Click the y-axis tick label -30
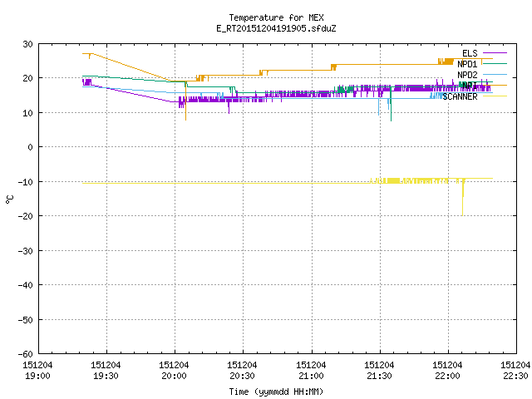The height and width of the screenshot is (399, 532). pyautogui.click(x=26, y=251)
